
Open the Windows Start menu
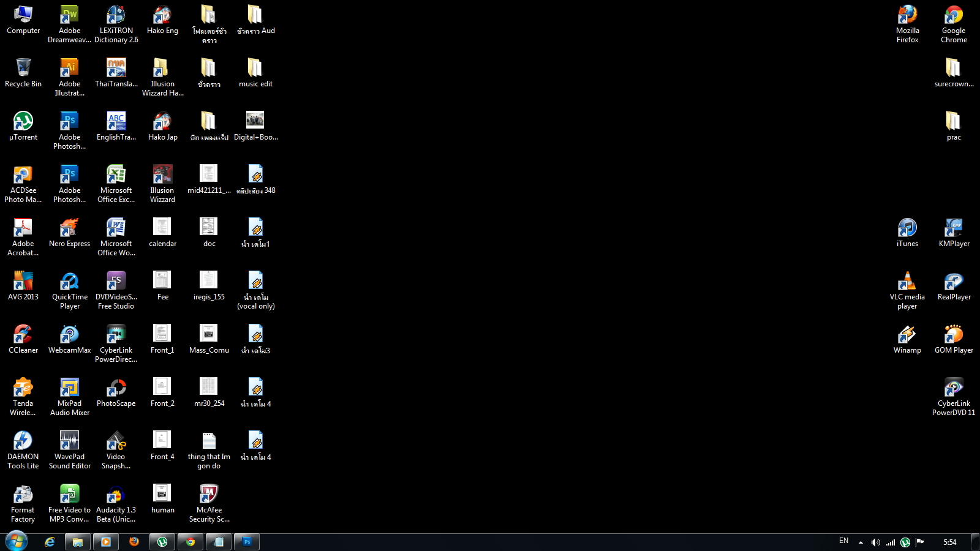pyautogui.click(x=17, y=542)
